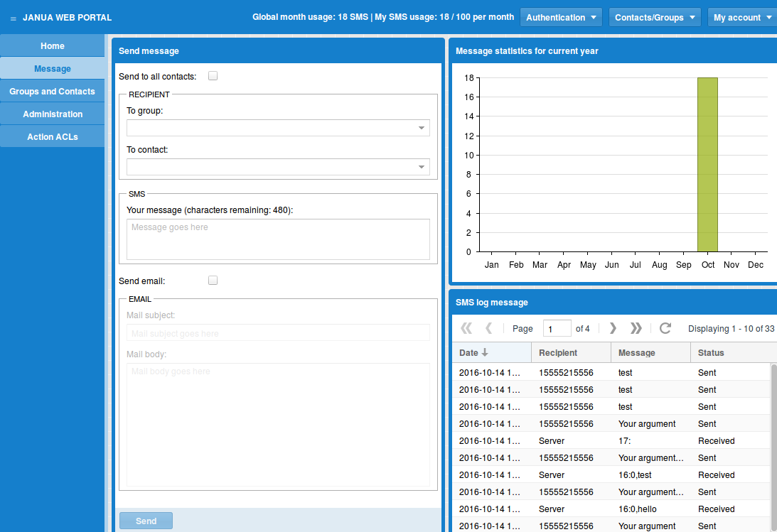777x532 pixels.
Task: Go to Administration section
Action: pyautogui.click(x=53, y=114)
